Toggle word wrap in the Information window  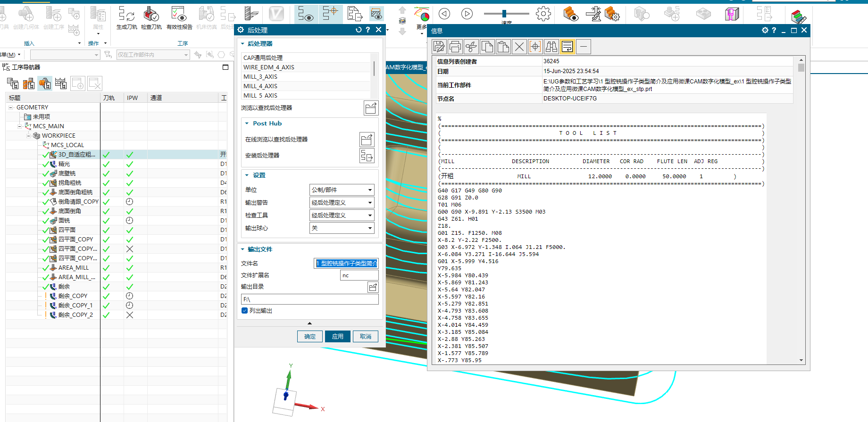pyautogui.click(x=568, y=47)
